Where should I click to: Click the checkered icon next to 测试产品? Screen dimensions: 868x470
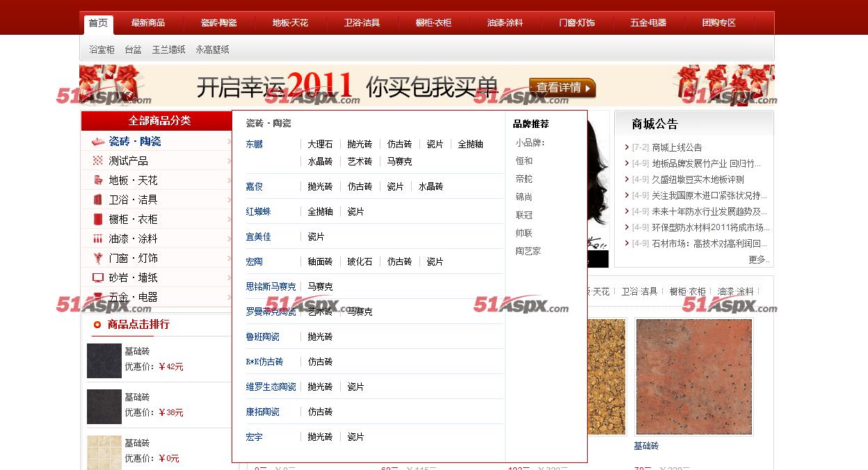pyautogui.click(x=97, y=161)
